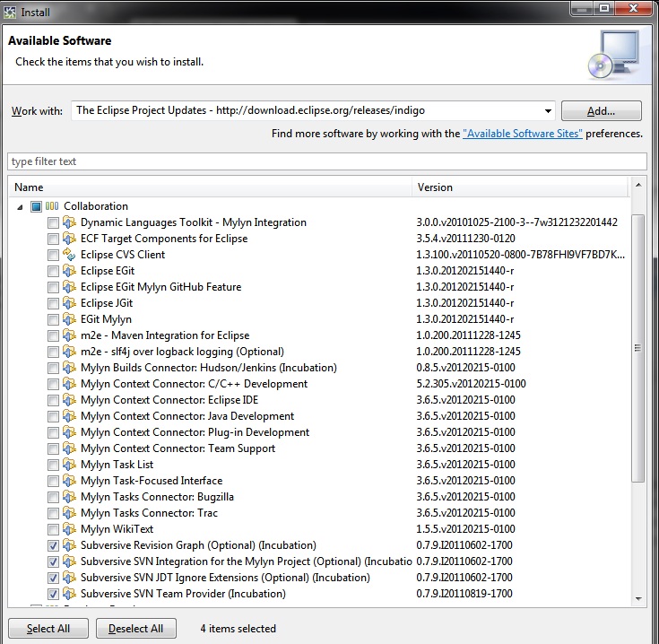Click the Deselect All button
Image resolution: width=659 pixels, height=644 pixels.
click(x=140, y=629)
